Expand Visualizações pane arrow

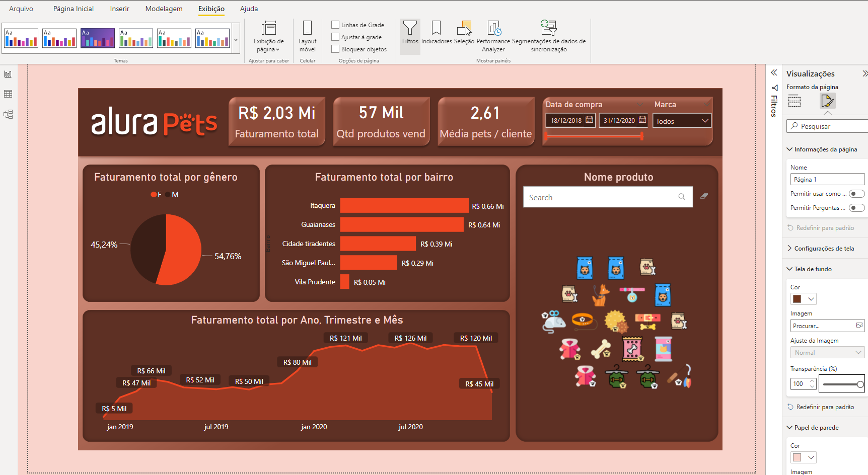coord(865,73)
